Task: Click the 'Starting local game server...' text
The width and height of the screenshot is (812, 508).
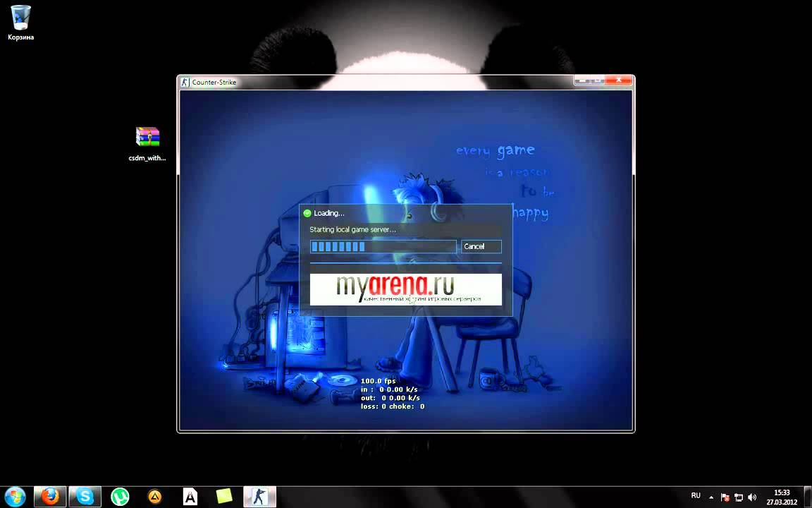Action: pos(352,229)
